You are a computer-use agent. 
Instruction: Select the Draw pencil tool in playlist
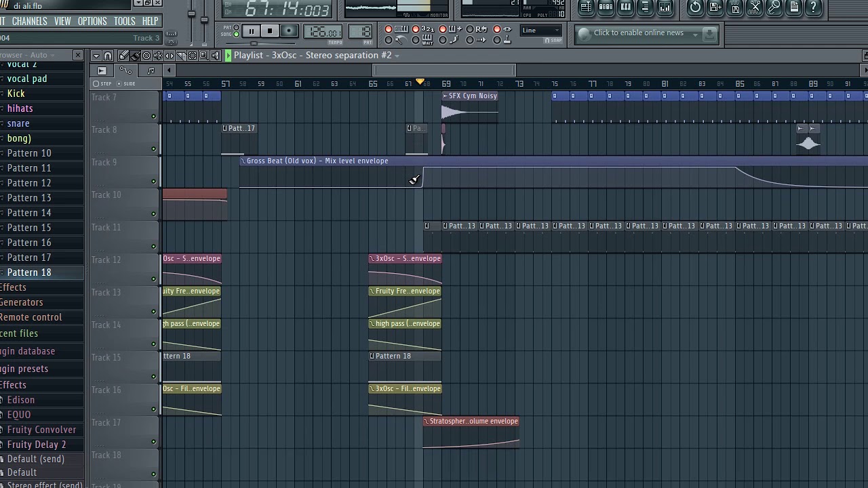[123, 56]
